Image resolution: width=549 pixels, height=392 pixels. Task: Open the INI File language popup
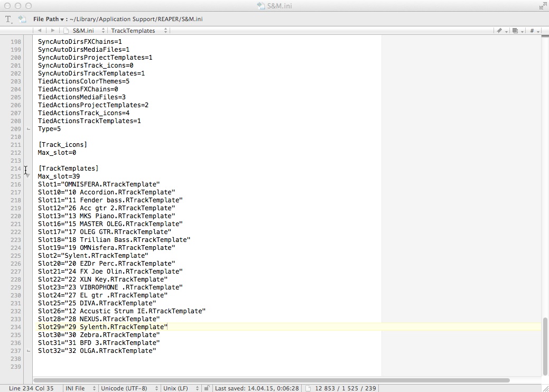coord(80,388)
